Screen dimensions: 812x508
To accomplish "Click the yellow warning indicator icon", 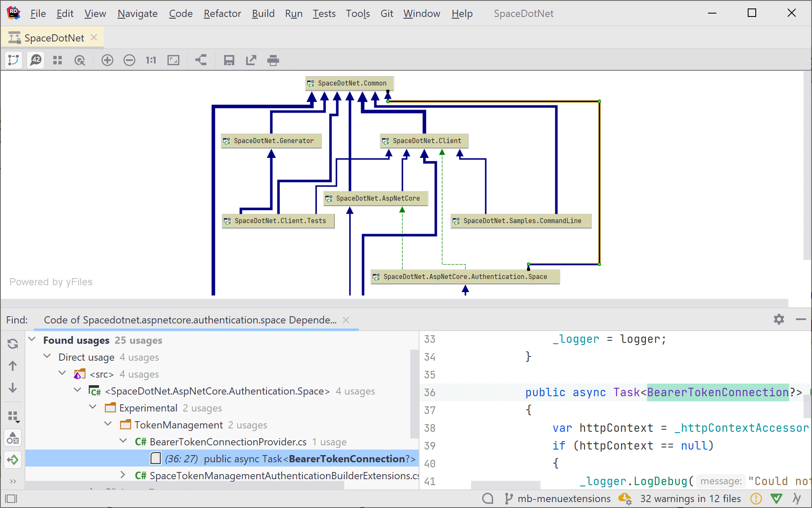I will coord(756,499).
